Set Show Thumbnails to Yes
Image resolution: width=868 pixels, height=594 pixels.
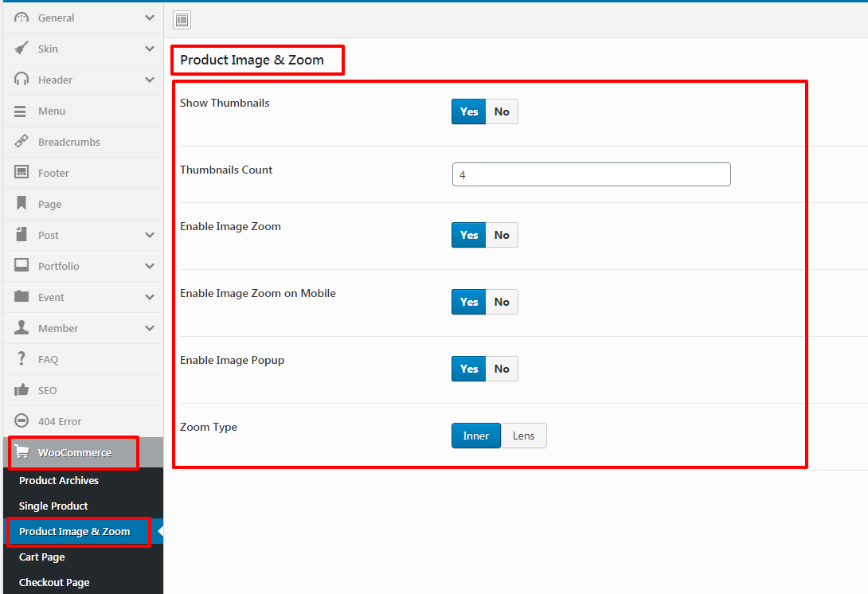(x=469, y=111)
